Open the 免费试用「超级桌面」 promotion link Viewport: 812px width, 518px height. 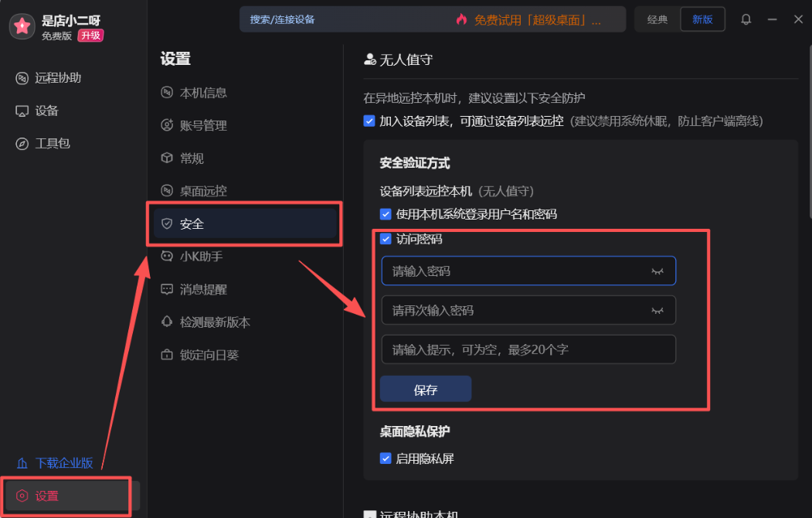point(538,20)
